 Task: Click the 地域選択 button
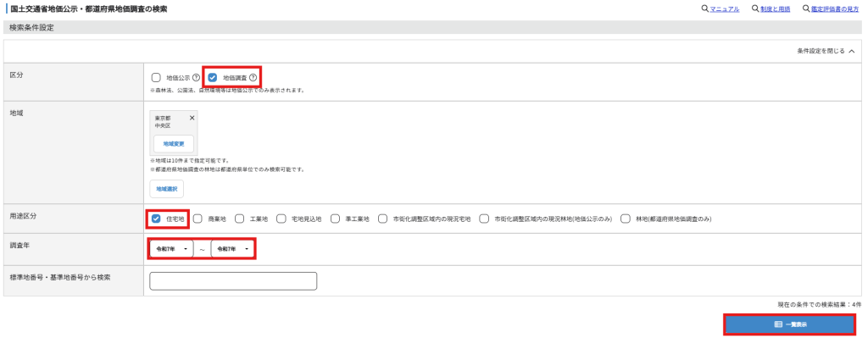[x=167, y=189]
